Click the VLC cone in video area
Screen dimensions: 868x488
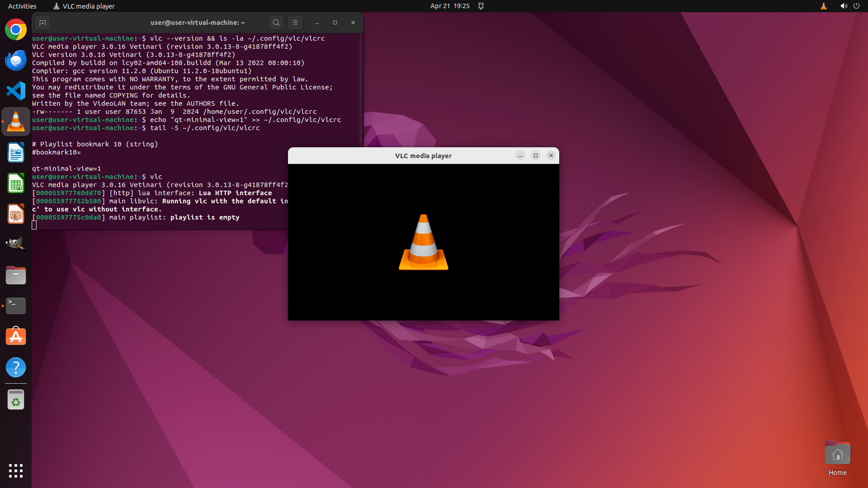tap(423, 243)
